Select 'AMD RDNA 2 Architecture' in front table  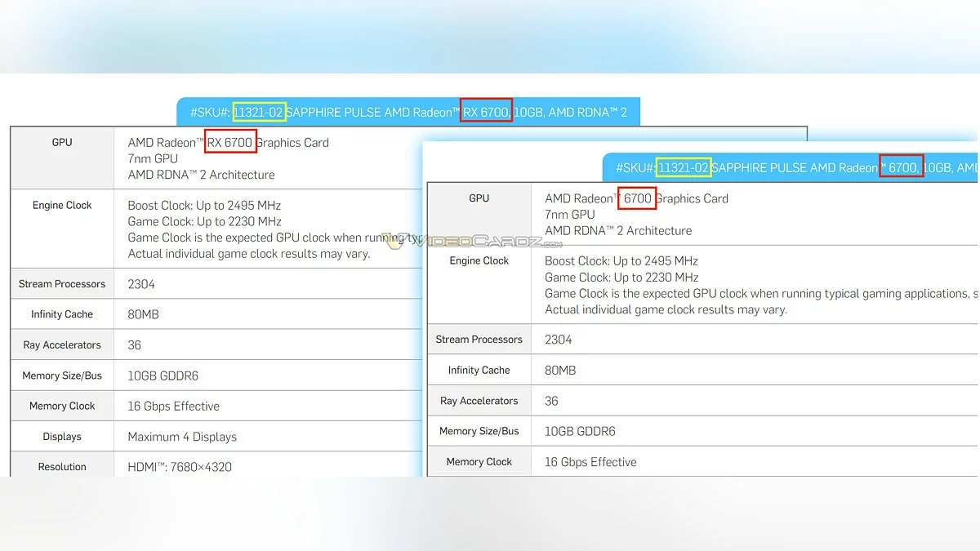point(618,230)
